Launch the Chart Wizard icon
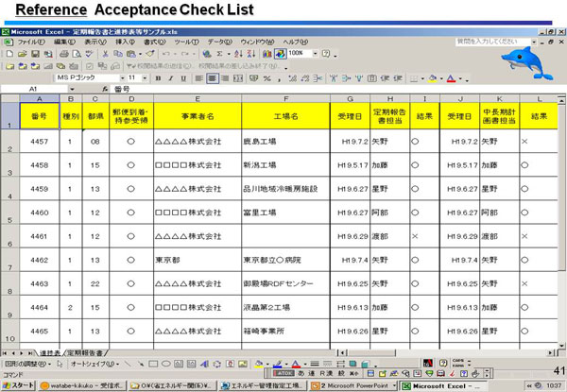The image size is (567, 392). click(x=267, y=54)
